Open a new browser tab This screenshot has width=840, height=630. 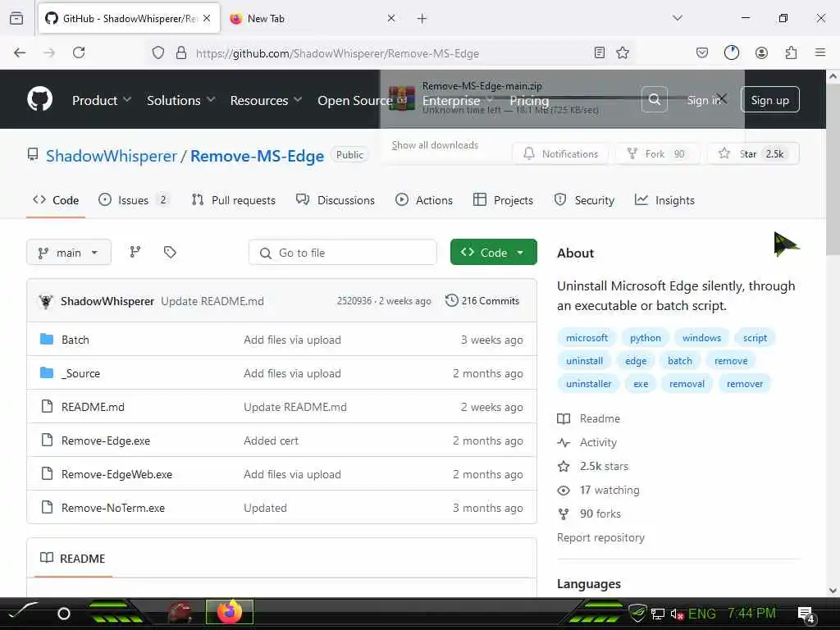[x=422, y=18]
